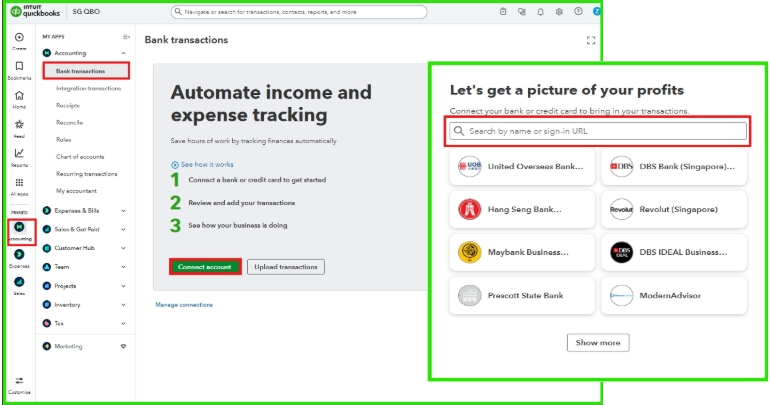Open the All apps grid icon
Viewport: 770px width, 405px height.
coord(19,183)
